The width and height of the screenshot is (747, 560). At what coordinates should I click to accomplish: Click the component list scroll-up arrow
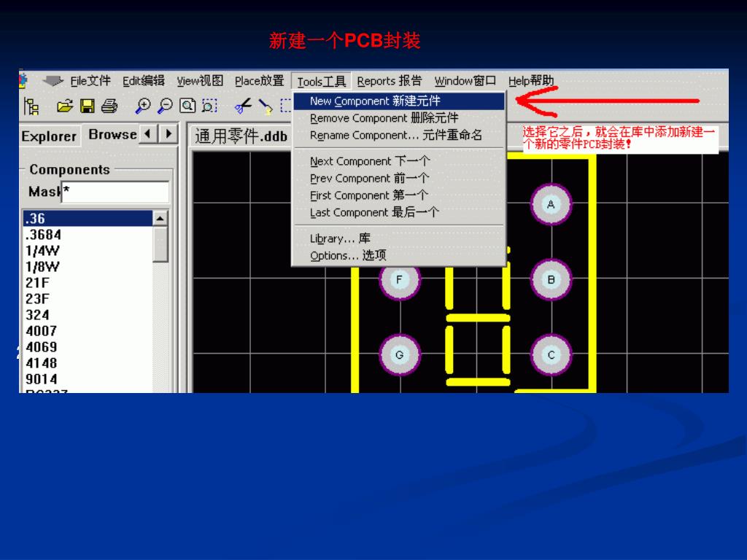click(160, 218)
